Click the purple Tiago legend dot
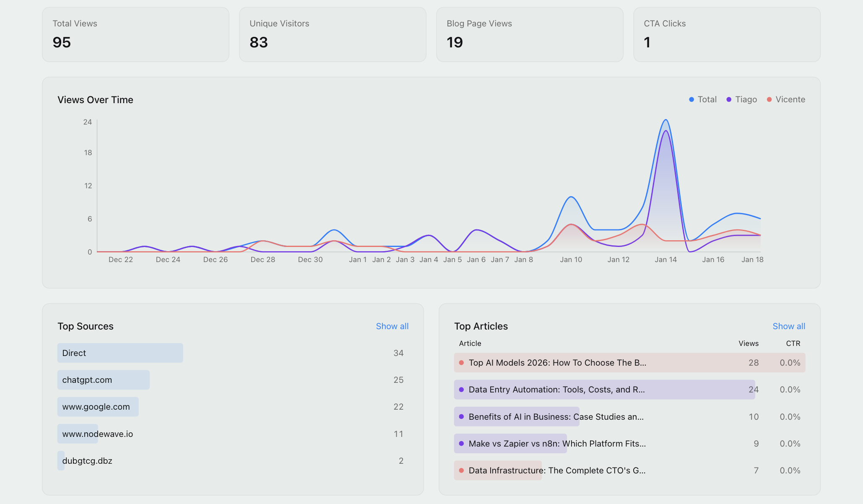863x504 pixels. click(x=728, y=99)
